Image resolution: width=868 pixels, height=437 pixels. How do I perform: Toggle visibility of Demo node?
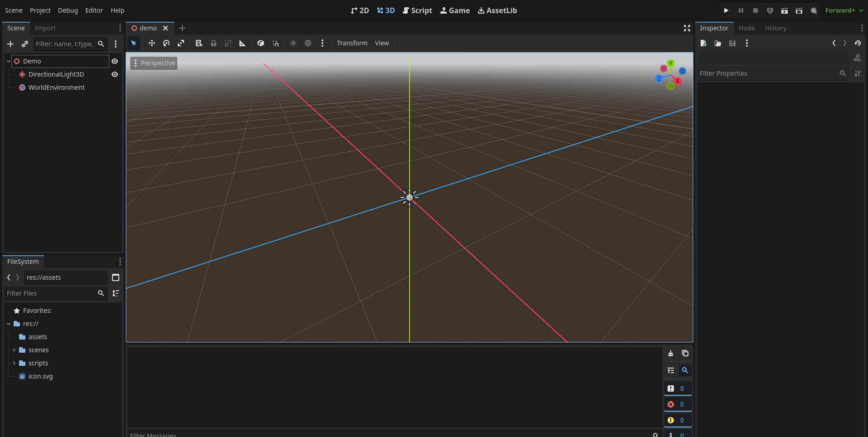115,61
